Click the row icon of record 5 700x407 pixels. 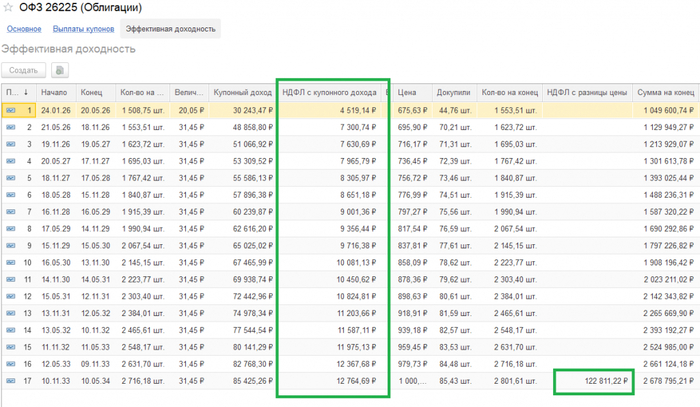pyautogui.click(x=12, y=178)
